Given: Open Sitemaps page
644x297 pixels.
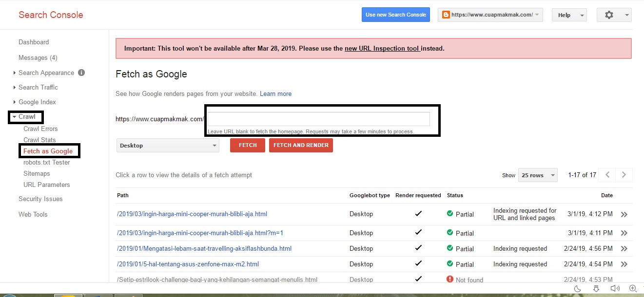Looking at the screenshot, I should 37,173.
